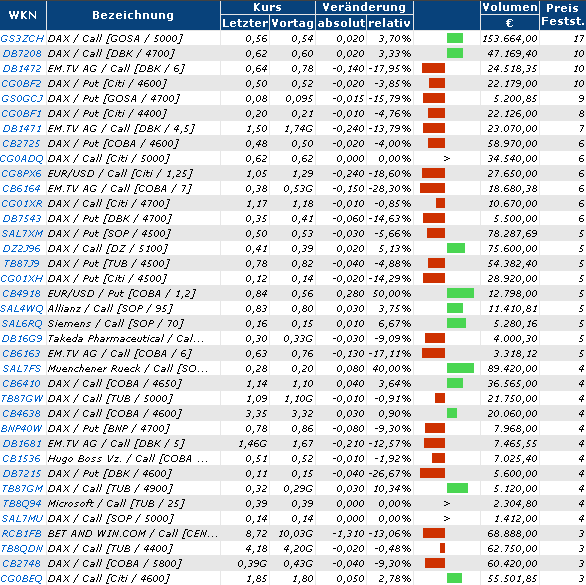
Task: Sort by Letzter price column
Action: [245, 23]
